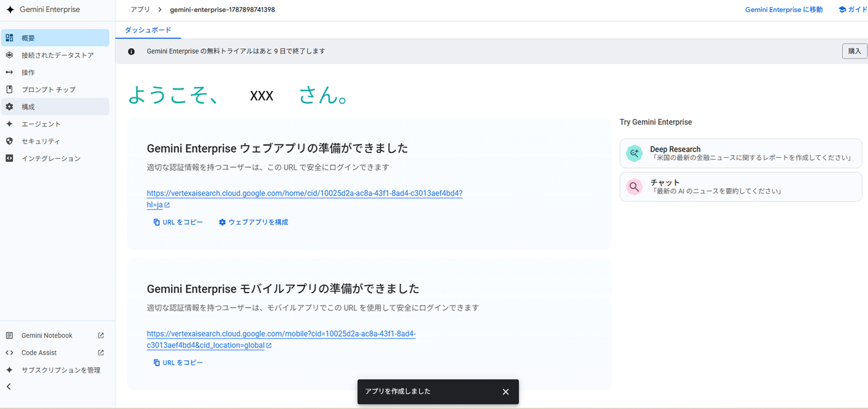This screenshot has width=868, height=409.
Task: Select 操作 in the left navigation
Action: [x=55, y=72]
